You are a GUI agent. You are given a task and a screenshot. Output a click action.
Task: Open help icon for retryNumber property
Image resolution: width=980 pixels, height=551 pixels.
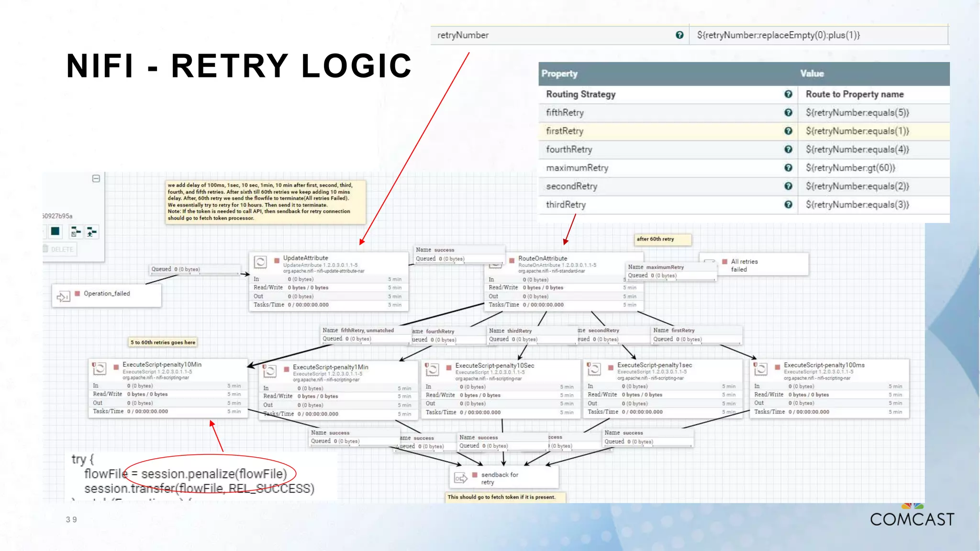pos(679,35)
